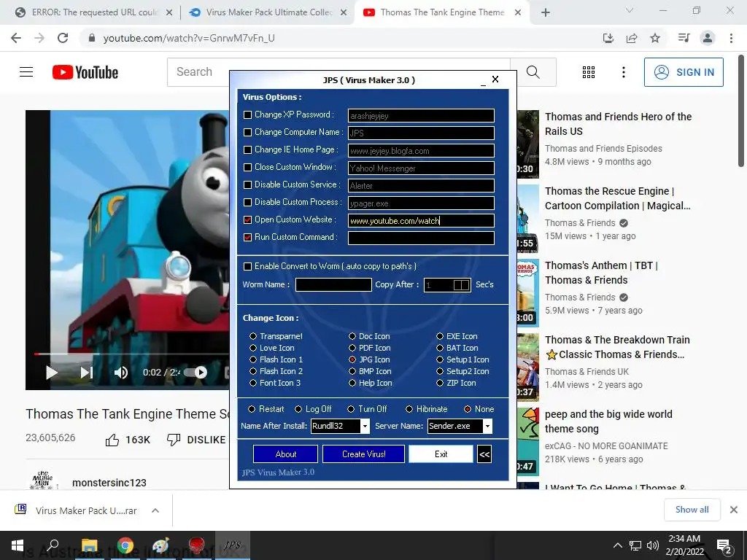747x560 pixels.
Task: Click Show all downloads
Action: pos(692,510)
